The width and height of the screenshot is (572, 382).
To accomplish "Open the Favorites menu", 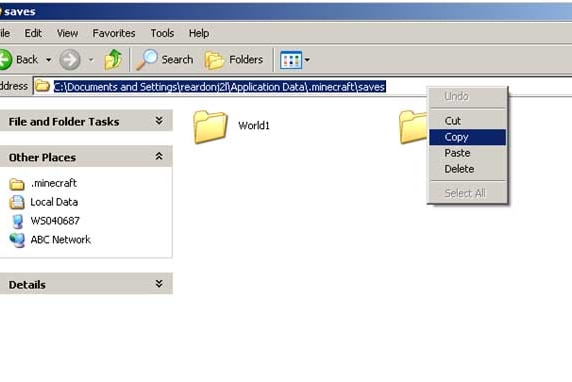I will 114,33.
